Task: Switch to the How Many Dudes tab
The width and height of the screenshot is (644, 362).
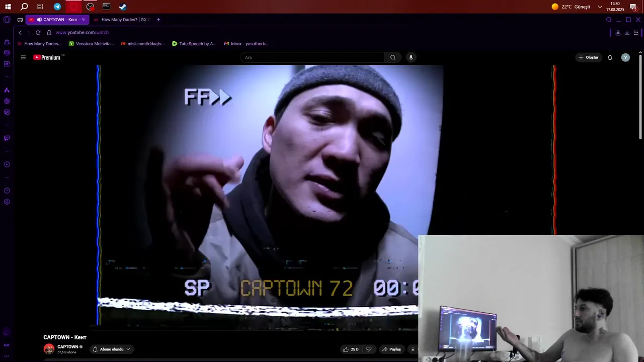Action: click(122, 20)
